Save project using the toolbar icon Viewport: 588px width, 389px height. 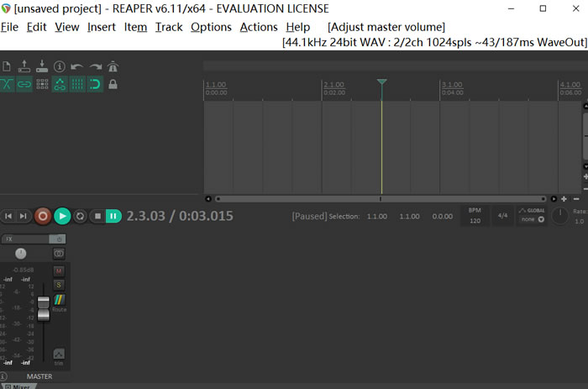tap(42, 66)
